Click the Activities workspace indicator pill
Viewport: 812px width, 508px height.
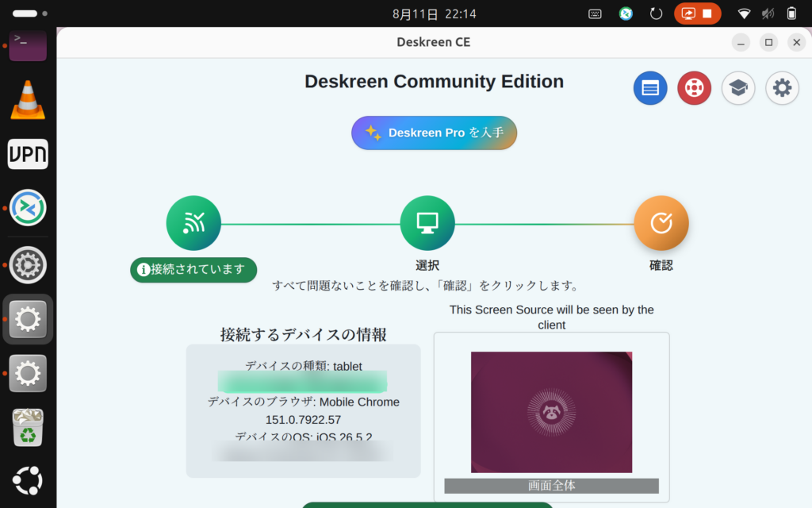click(x=30, y=13)
